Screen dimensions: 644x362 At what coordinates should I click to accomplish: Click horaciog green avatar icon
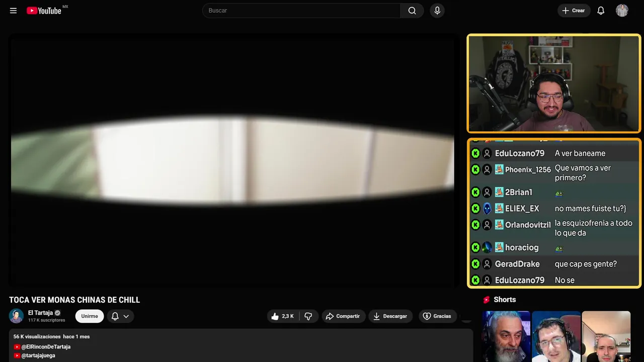tap(487, 247)
